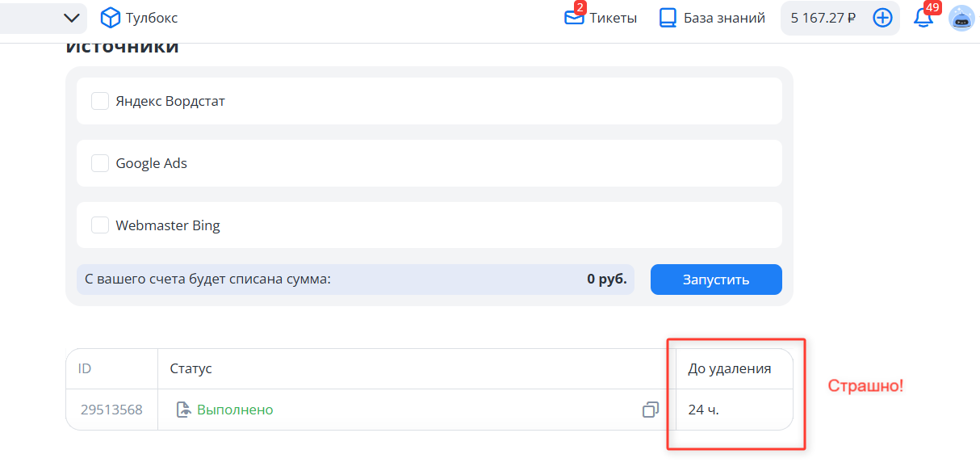Download result file icon next to Выполнено
The width and height of the screenshot is (980, 475).
[184, 410]
